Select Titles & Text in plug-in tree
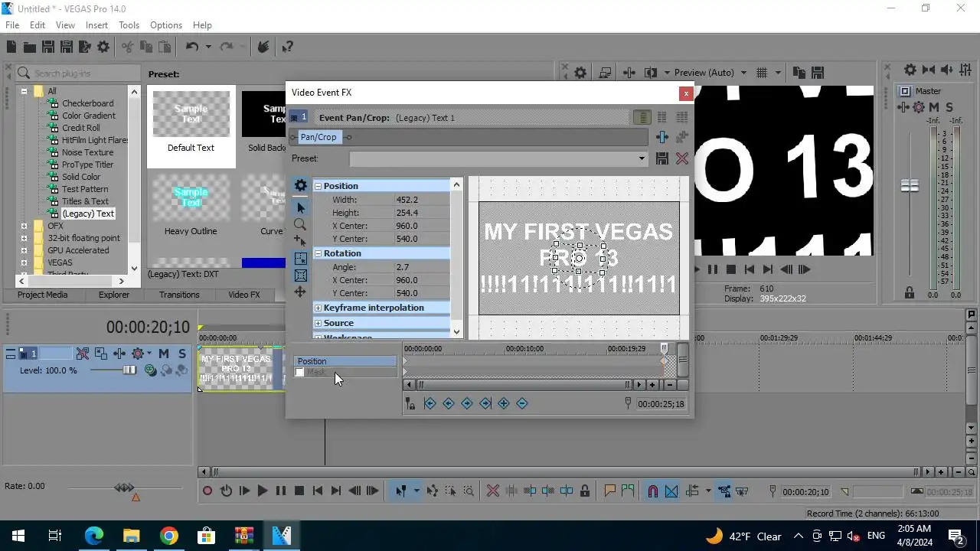980x551 pixels. click(x=85, y=201)
